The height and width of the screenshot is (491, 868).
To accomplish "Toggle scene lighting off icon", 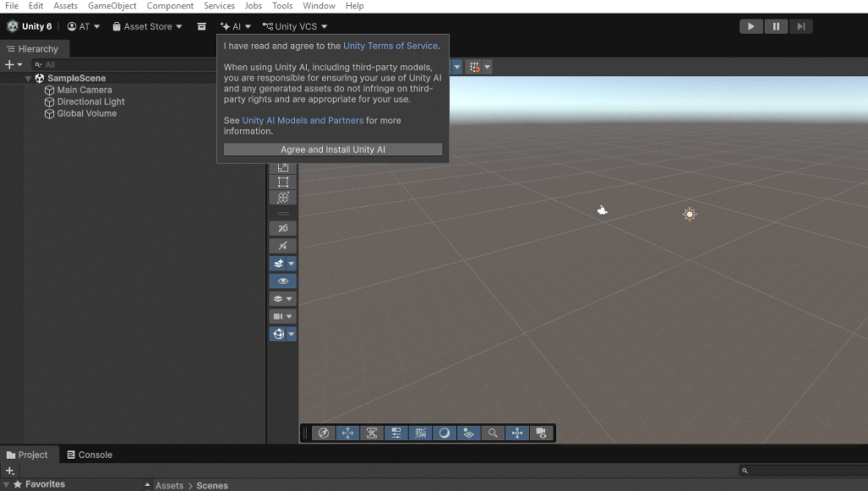I will pos(283,246).
